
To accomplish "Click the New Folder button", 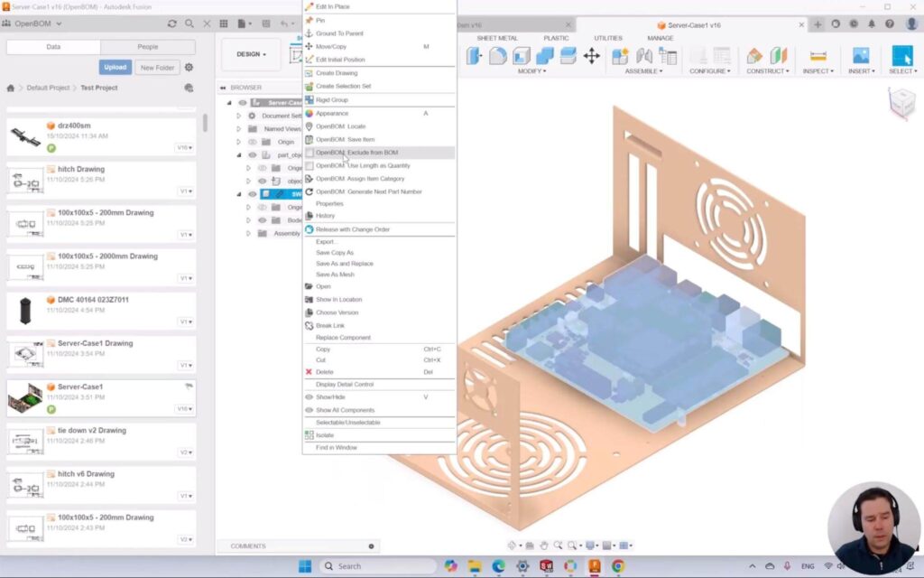I will coord(157,68).
